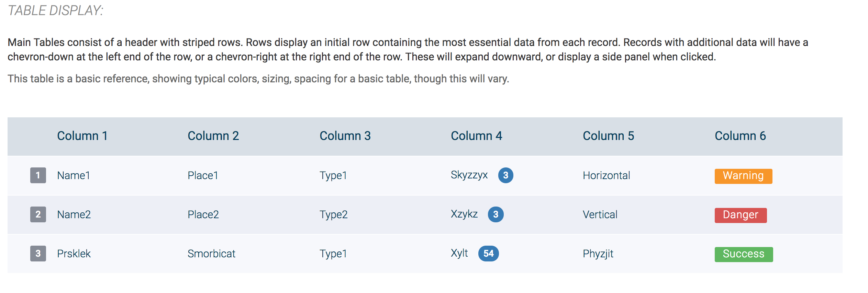
Task: Click the Horizontal cell in Column 5
Action: coord(607,175)
